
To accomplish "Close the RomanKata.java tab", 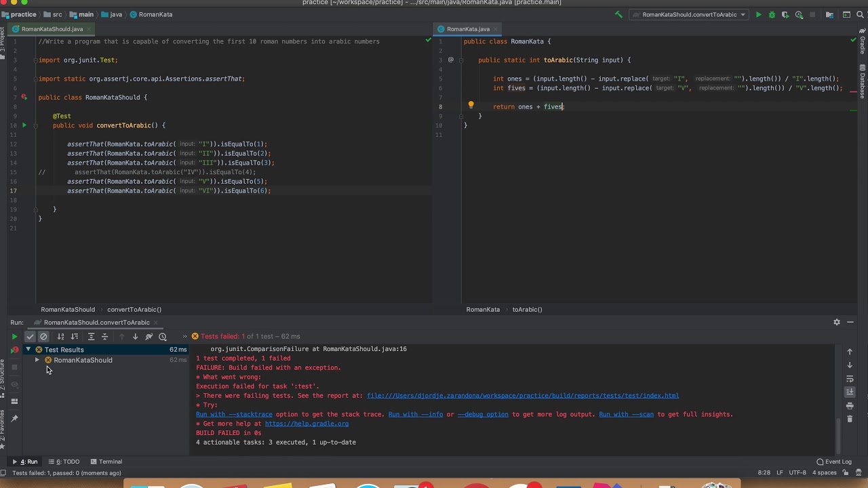I will coord(494,29).
